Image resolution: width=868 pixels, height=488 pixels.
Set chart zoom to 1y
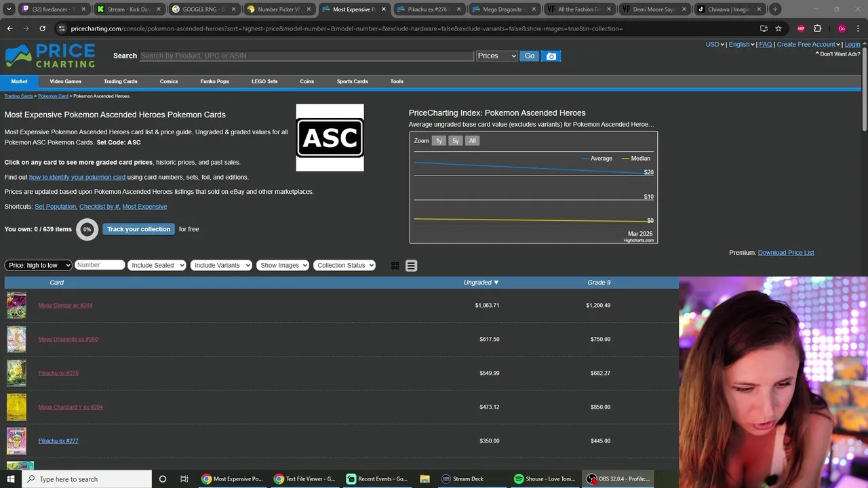[439, 141]
